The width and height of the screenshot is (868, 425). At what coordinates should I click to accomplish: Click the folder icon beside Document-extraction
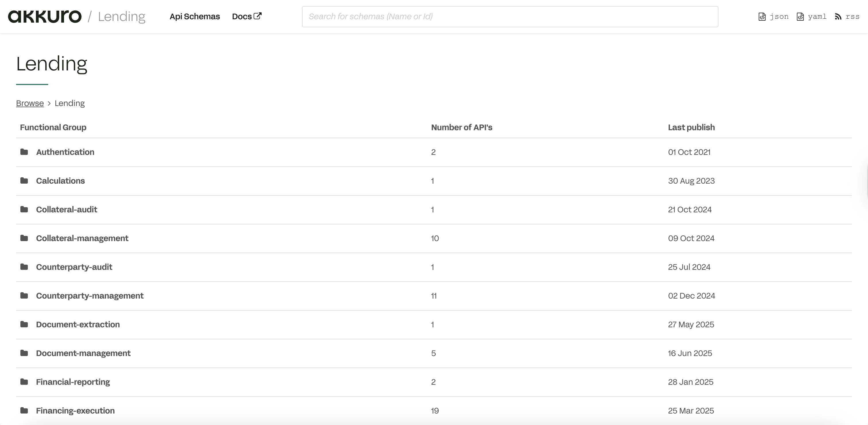[x=24, y=324]
